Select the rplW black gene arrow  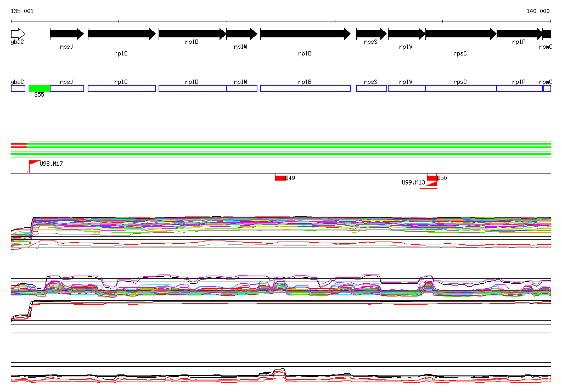[242, 34]
